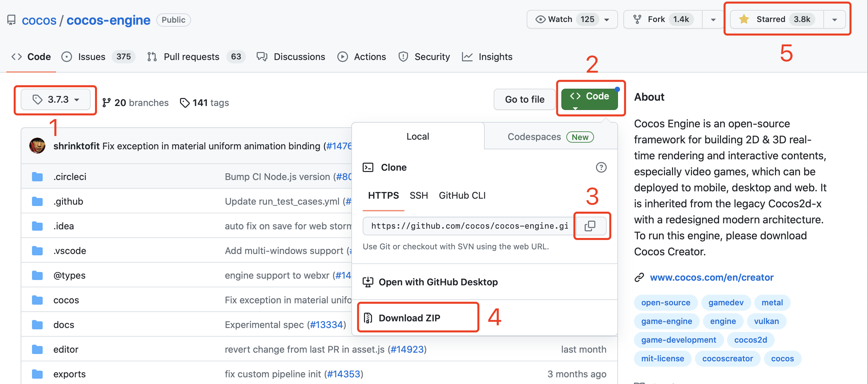The width and height of the screenshot is (868, 384).
Task: Open the cocos owner link
Action: 39,20
